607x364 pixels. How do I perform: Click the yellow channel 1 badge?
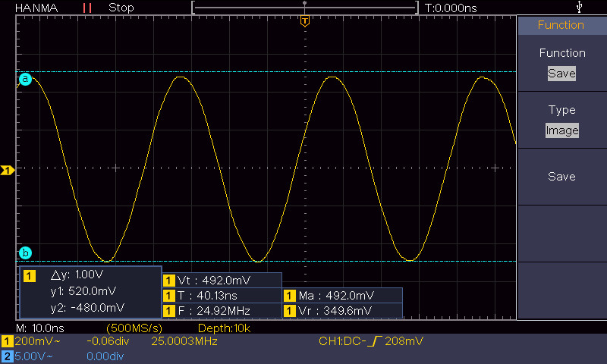tap(7, 342)
